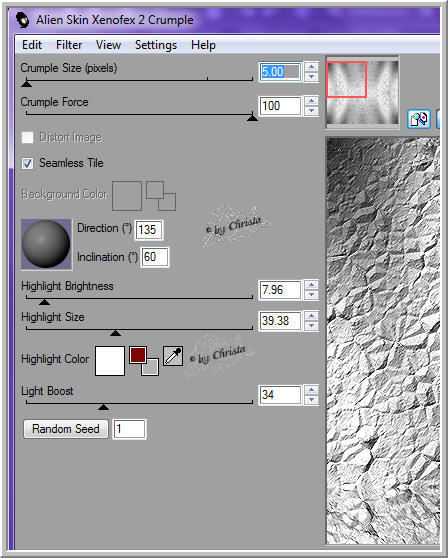This screenshot has width=448, height=558.
Task: Click the Highlight Brightness value field
Action: point(280,290)
